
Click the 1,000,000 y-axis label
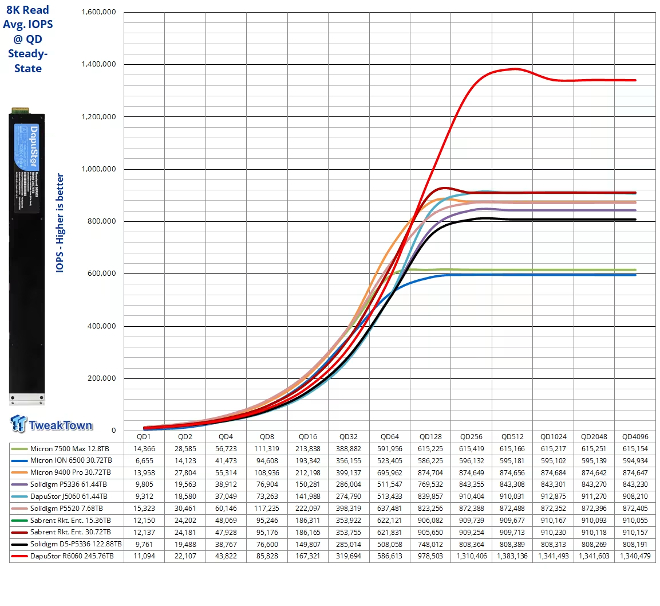pos(99,169)
